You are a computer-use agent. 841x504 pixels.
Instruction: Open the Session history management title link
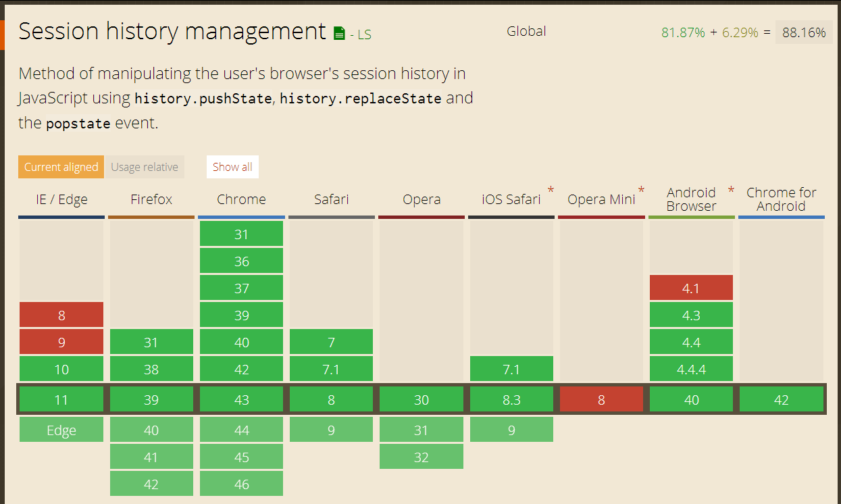[172, 32]
